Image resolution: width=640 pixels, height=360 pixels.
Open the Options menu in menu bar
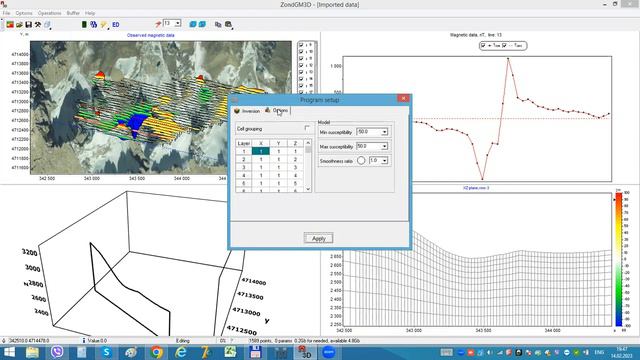[x=24, y=13]
